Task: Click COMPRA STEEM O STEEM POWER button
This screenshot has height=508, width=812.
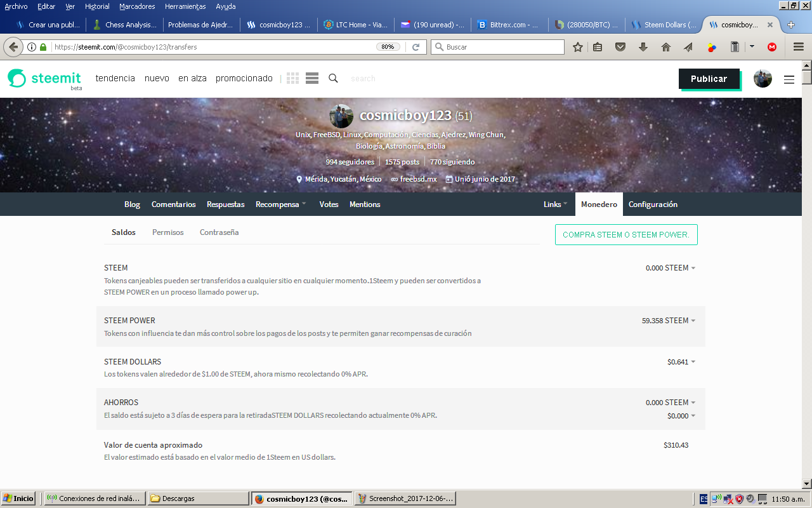Action: pyautogui.click(x=626, y=234)
